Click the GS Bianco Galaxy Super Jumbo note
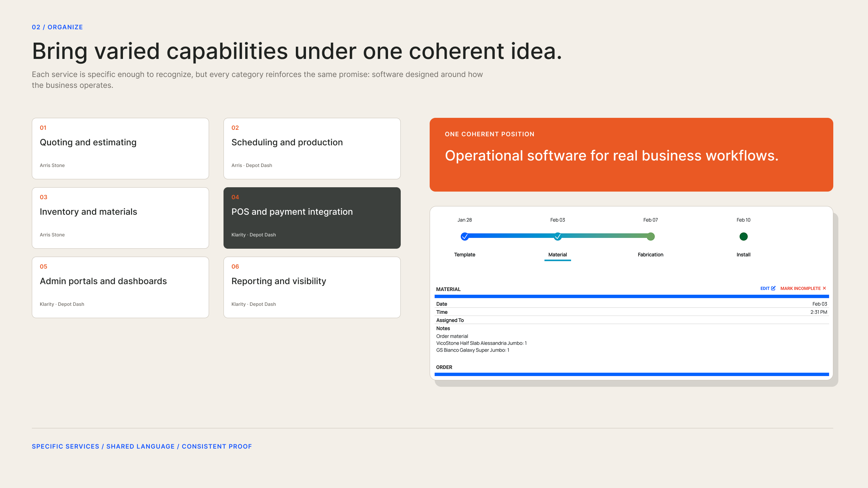Image resolution: width=868 pixels, height=488 pixels. pyautogui.click(x=473, y=350)
